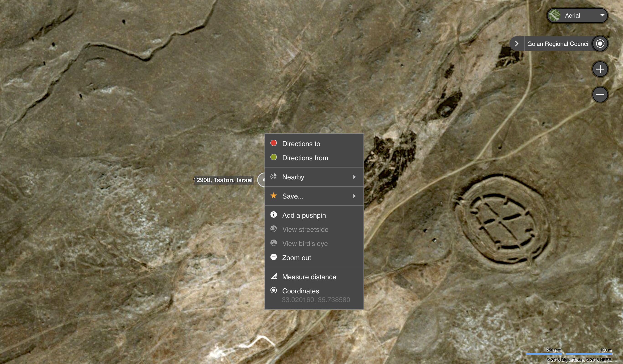The image size is (623, 364).
Task: Click the Golan Regional Council label
Action: 558,44
